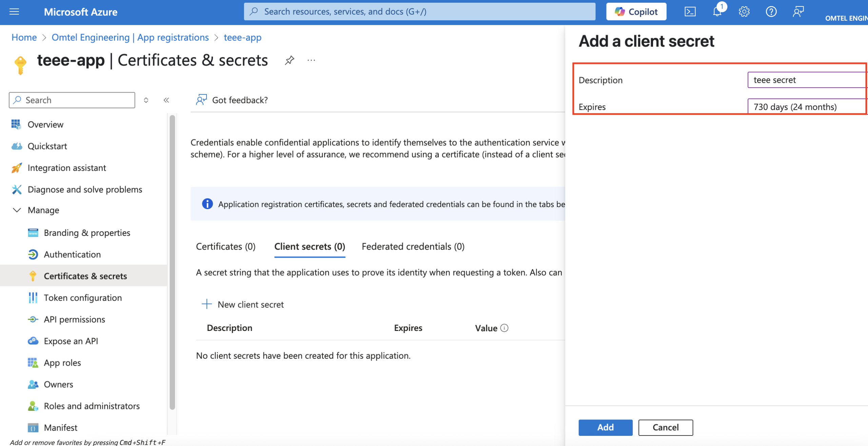The width and height of the screenshot is (868, 446).
Task: Select Certificates & secrets menu item
Action: [83, 276]
